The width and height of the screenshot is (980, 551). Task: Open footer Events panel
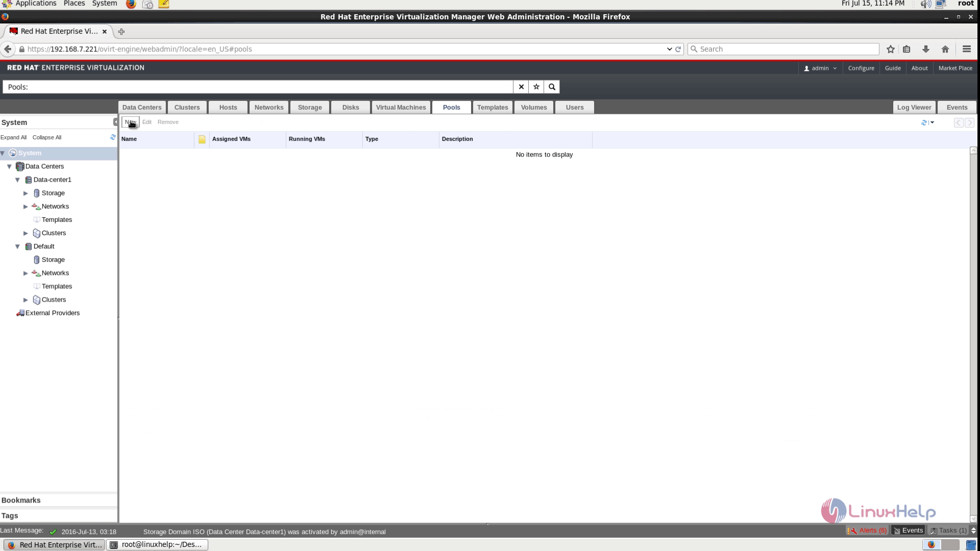(908, 531)
